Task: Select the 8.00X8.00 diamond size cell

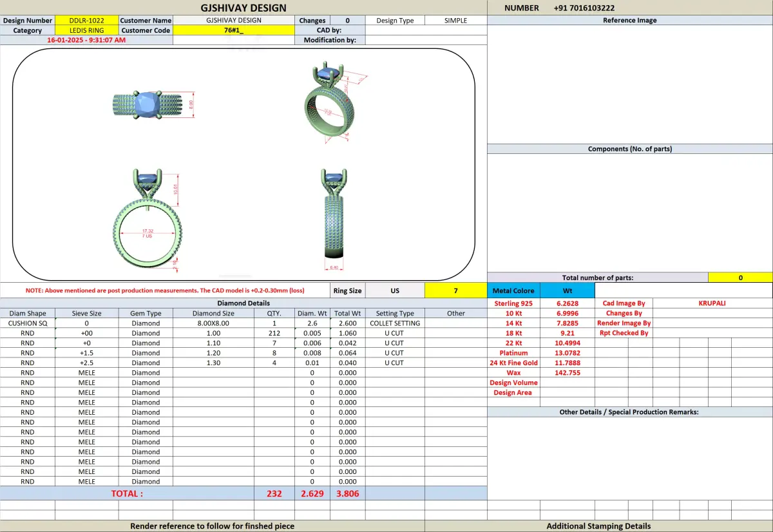Action: (213, 323)
